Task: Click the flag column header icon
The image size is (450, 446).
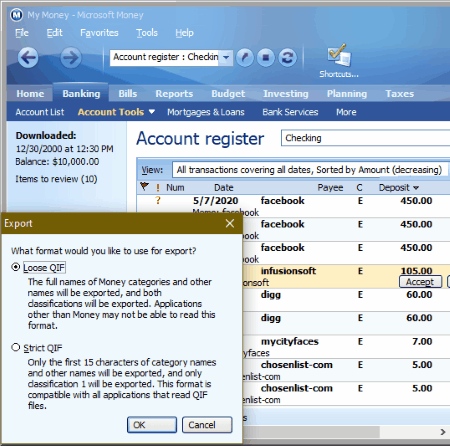Action: point(144,187)
